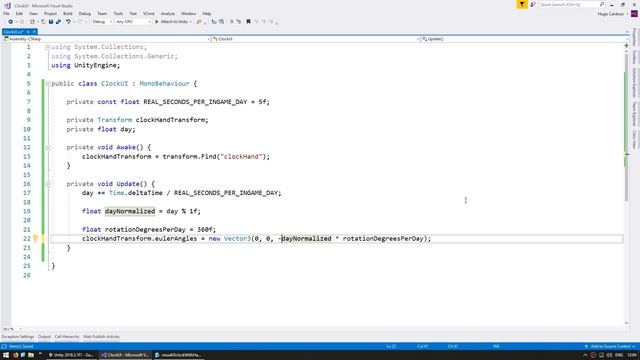Open the Debug menu
The image size is (640, 360).
pos(84,14)
